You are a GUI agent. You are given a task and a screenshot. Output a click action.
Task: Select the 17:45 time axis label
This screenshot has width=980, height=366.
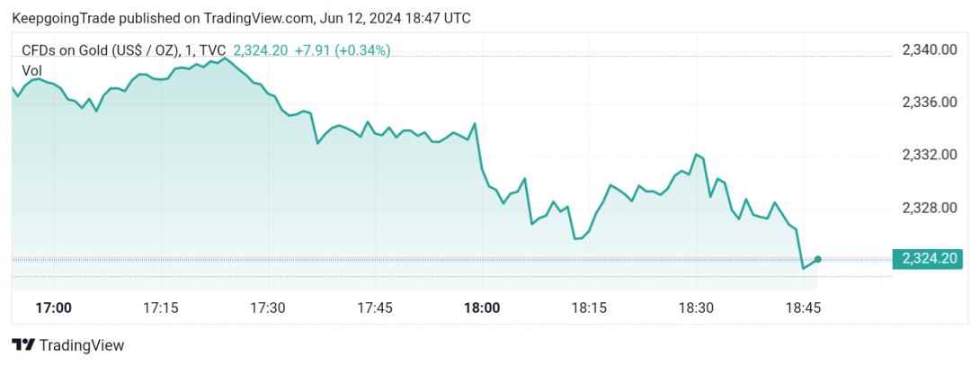pyautogui.click(x=375, y=308)
